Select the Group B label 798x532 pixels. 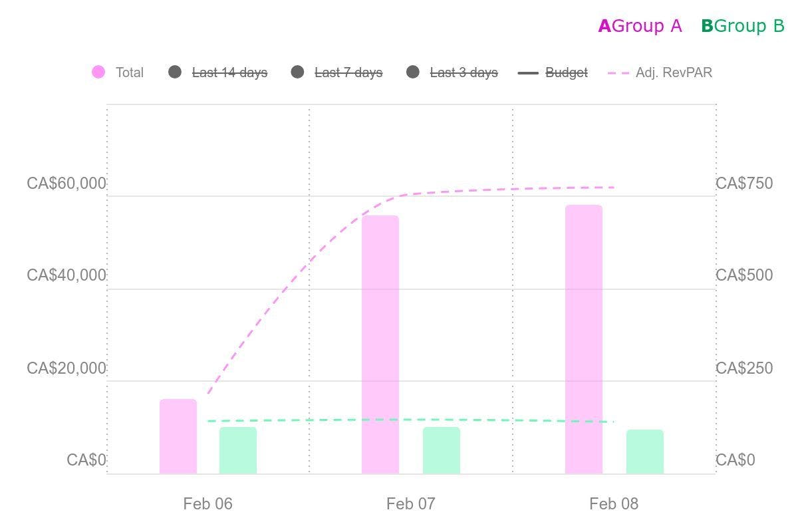pos(749,26)
